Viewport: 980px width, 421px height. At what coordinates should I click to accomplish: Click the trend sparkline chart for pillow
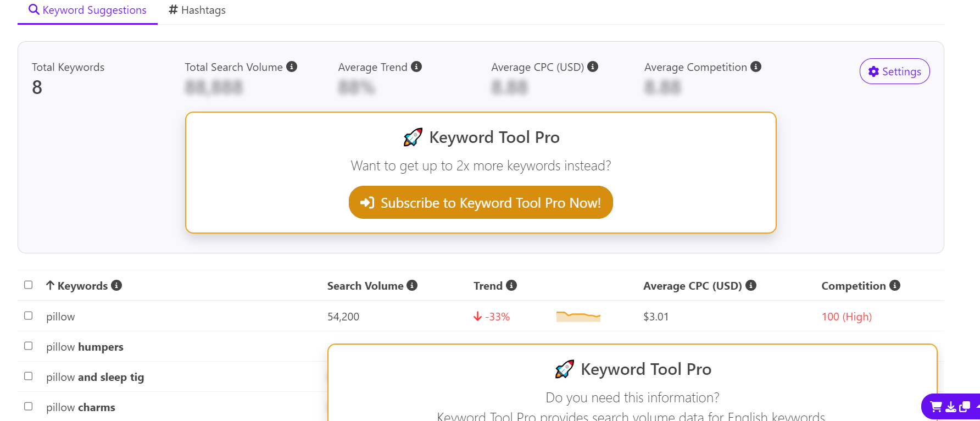(578, 316)
